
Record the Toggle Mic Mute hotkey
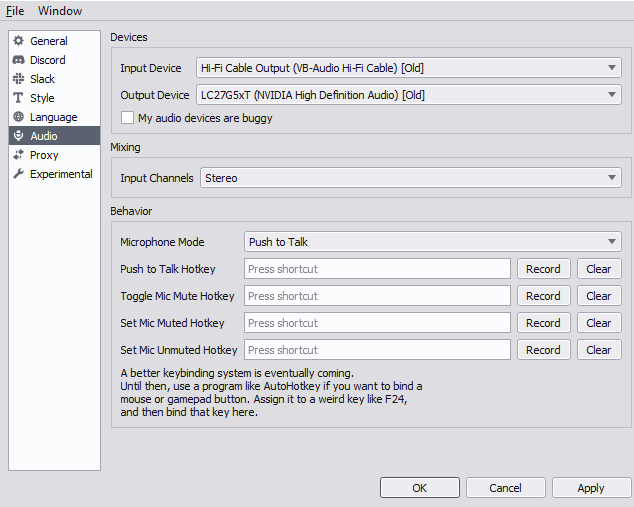[543, 296]
